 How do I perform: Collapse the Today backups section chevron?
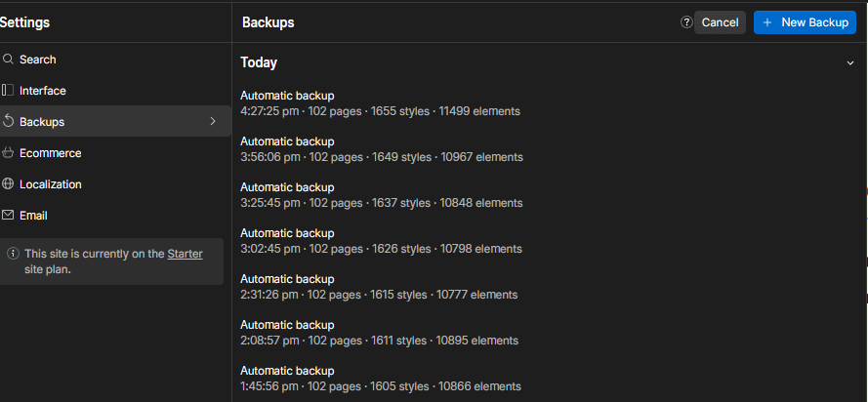tap(850, 63)
